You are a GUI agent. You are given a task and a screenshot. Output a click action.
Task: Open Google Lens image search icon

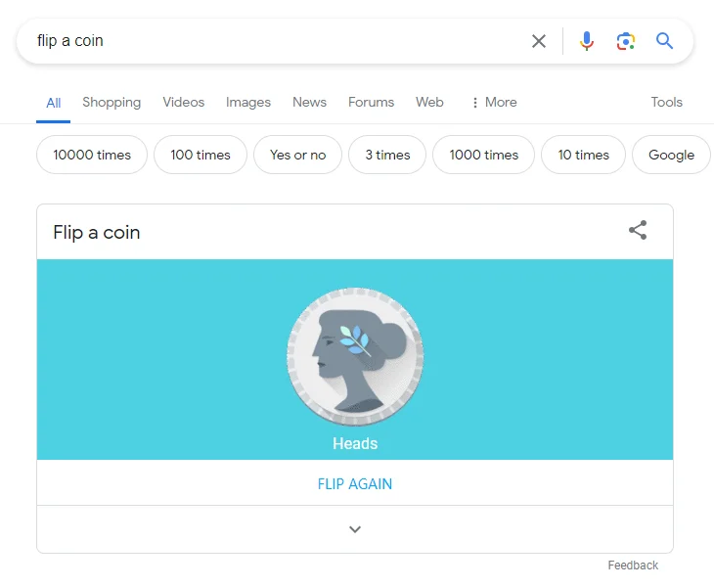click(626, 41)
